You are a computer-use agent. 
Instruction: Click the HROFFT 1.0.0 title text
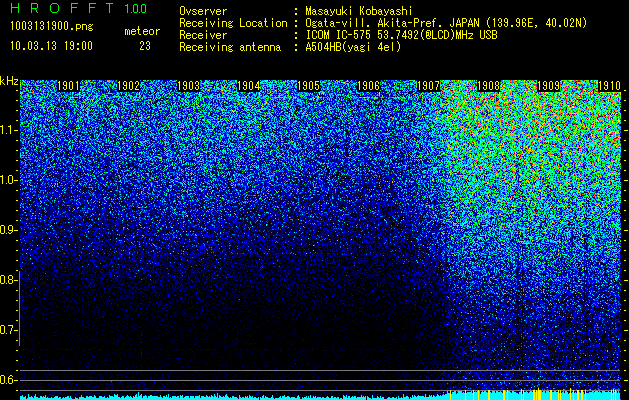(79, 8)
